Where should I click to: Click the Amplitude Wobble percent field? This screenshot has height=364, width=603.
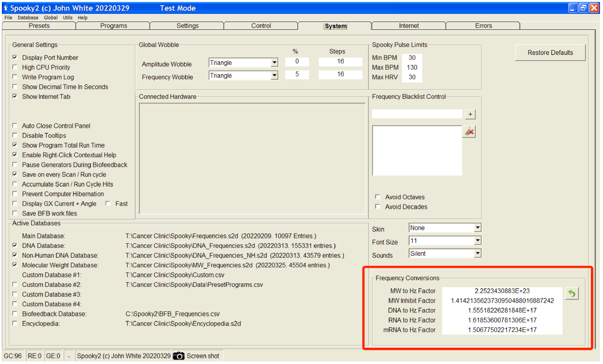297,61
